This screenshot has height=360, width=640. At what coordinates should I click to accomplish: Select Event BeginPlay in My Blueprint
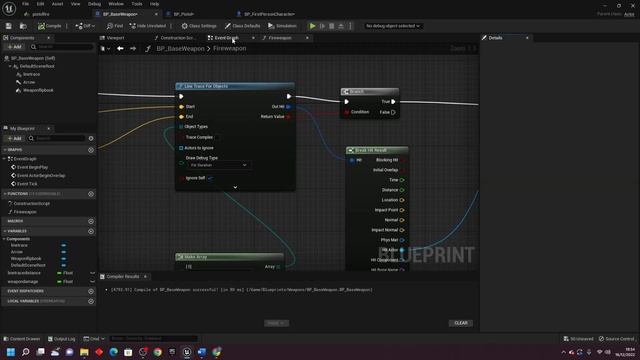pyautogui.click(x=32, y=167)
